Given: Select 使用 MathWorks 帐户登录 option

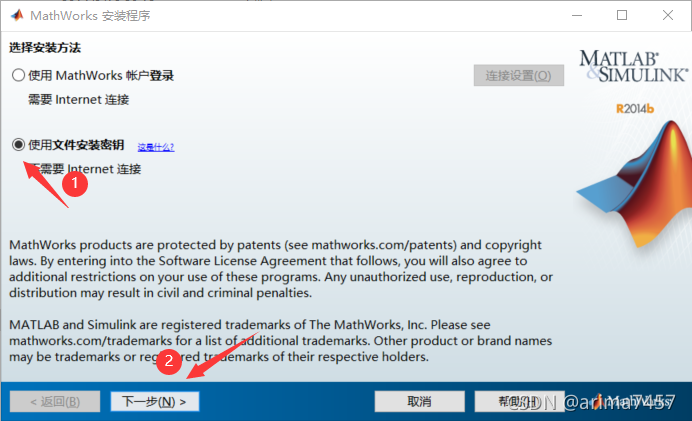Looking at the screenshot, I should [x=18, y=75].
